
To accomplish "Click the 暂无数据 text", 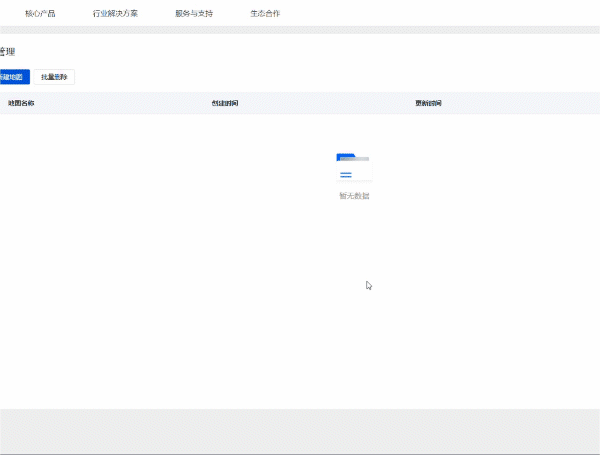I will point(354,196).
